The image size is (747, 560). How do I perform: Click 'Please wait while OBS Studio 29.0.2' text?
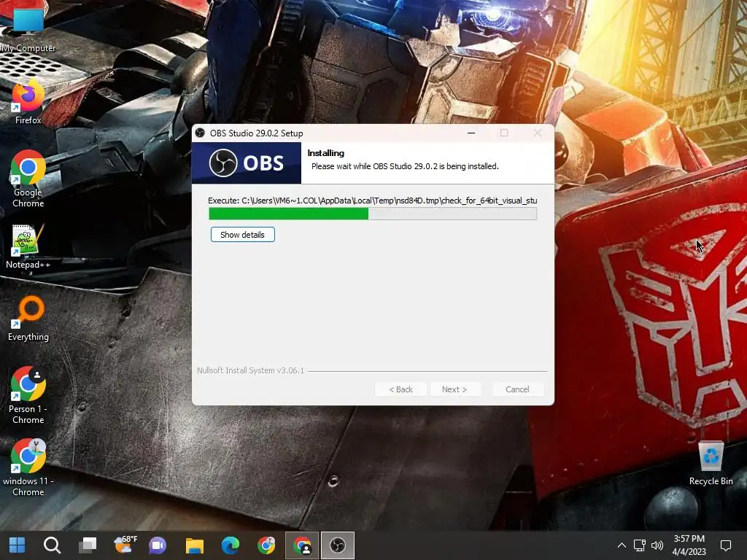405,166
